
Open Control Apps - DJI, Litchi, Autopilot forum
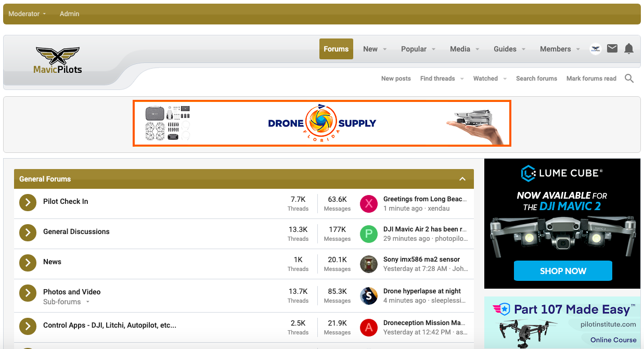(110, 325)
